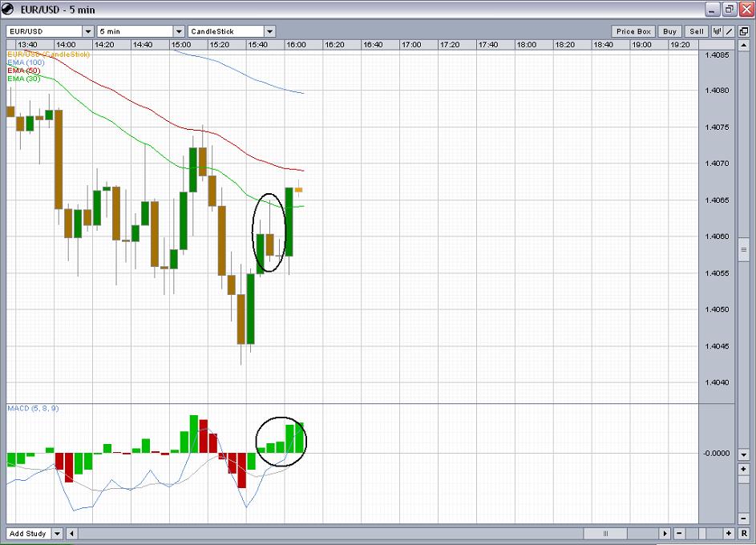Click the price axis up arrow
Image resolution: width=756 pixels, height=545 pixels.
click(744, 44)
